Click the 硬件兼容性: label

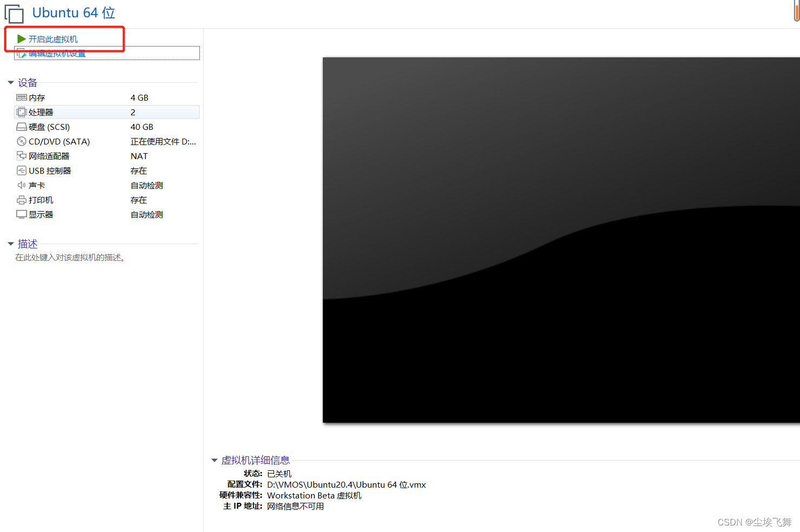(241, 495)
